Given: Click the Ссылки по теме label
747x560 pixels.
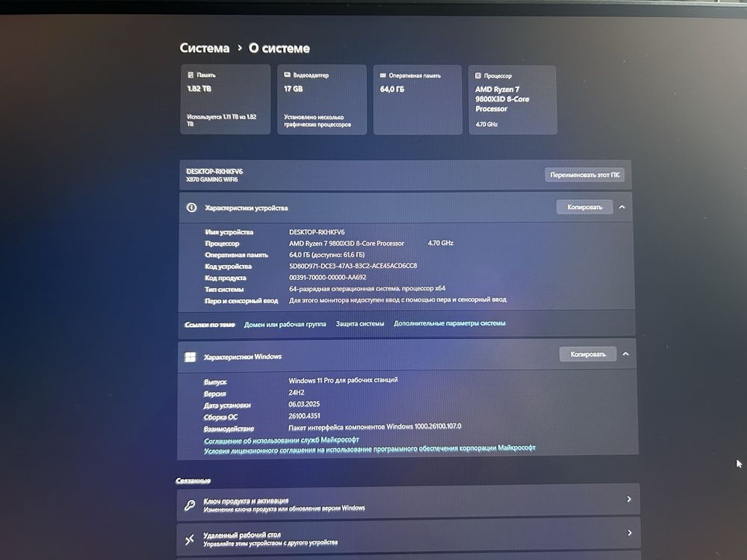Looking at the screenshot, I should pos(210,325).
